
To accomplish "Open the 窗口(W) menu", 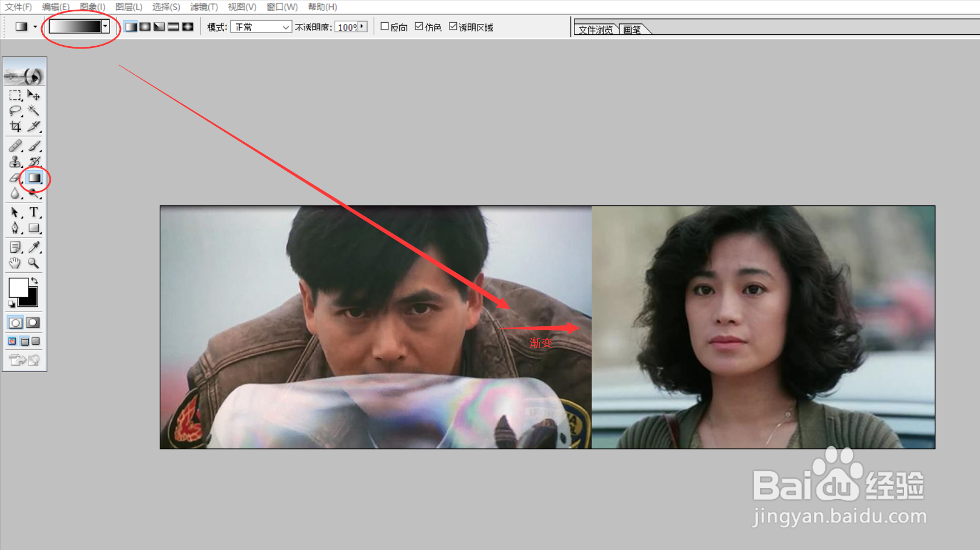I will (282, 7).
